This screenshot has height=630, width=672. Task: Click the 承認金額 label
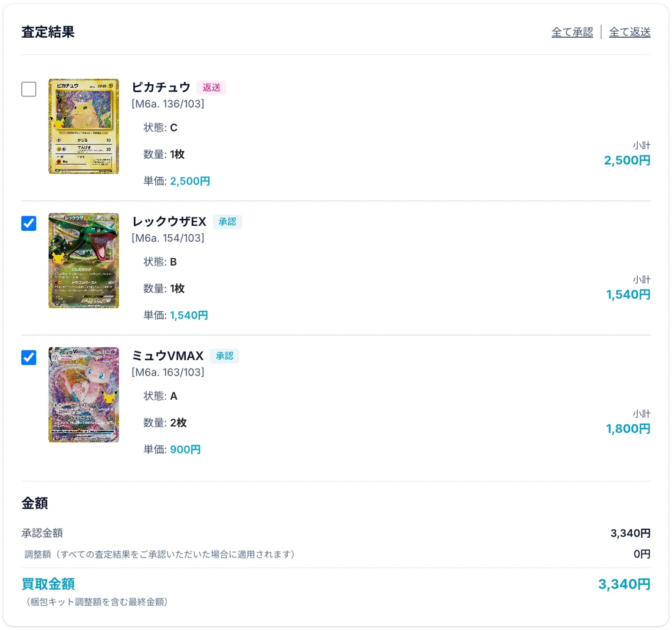tap(42, 533)
